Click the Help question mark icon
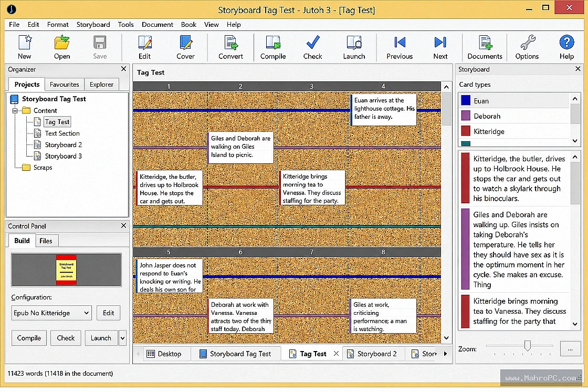588x392 pixels. (x=566, y=47)
